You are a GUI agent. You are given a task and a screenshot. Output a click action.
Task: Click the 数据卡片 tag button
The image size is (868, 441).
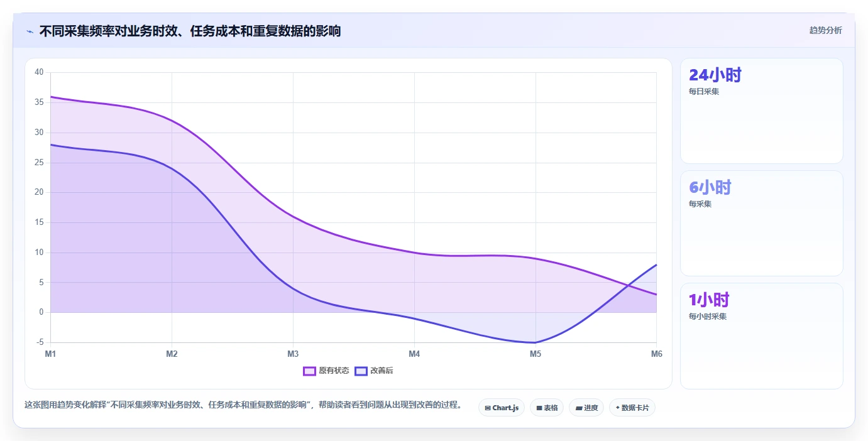[x=632, y=408]
